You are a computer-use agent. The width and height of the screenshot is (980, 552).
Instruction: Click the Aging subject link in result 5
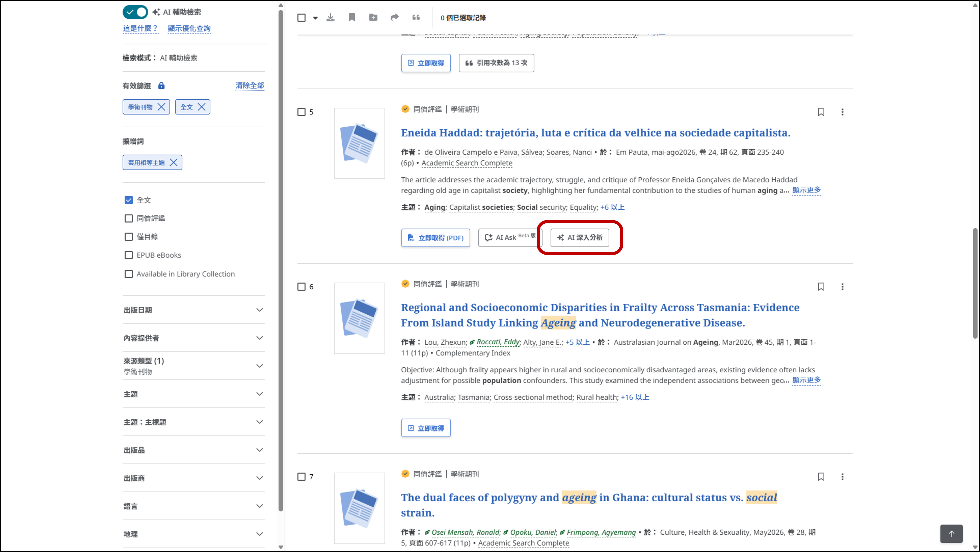(434, 207)
